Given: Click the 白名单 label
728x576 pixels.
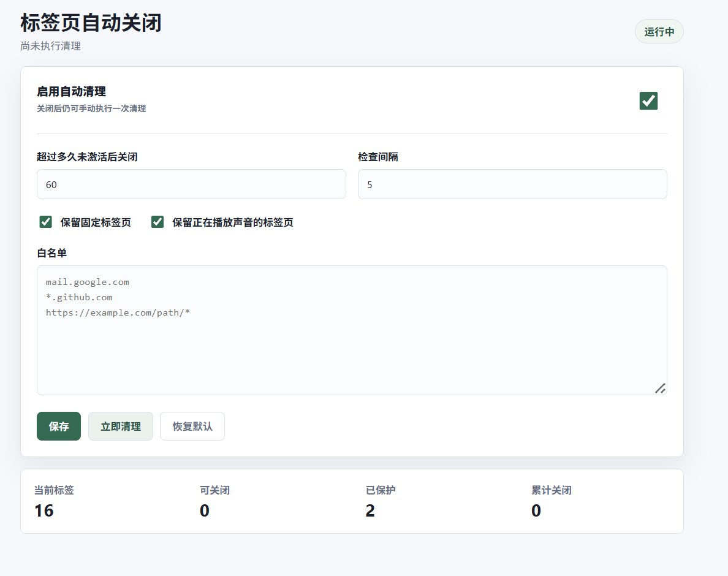Looking at the screenshot, I should coord(51,253).
